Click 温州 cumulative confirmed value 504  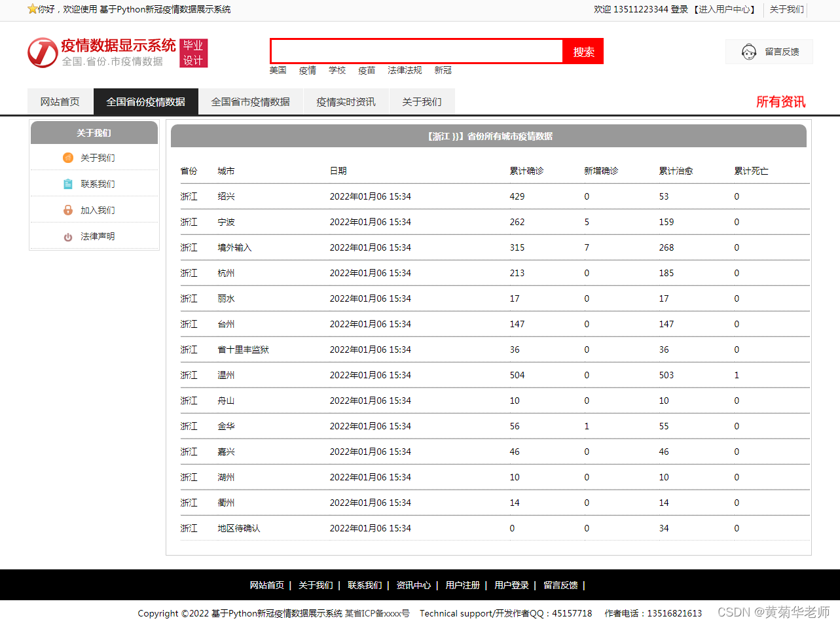pos(517,375)
